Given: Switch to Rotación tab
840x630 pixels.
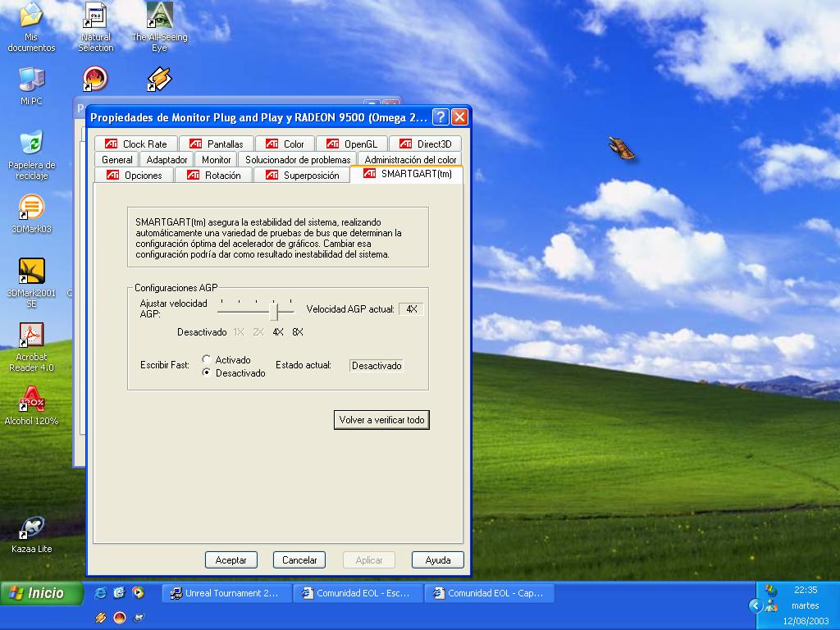Looking at the screenshot, I should pos(214,176).
